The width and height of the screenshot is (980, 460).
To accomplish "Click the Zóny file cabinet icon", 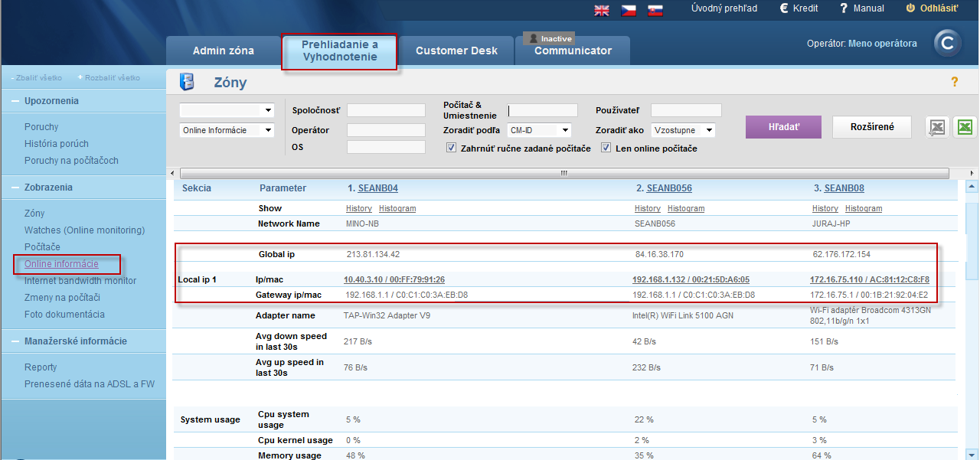I will coord(187,82).
